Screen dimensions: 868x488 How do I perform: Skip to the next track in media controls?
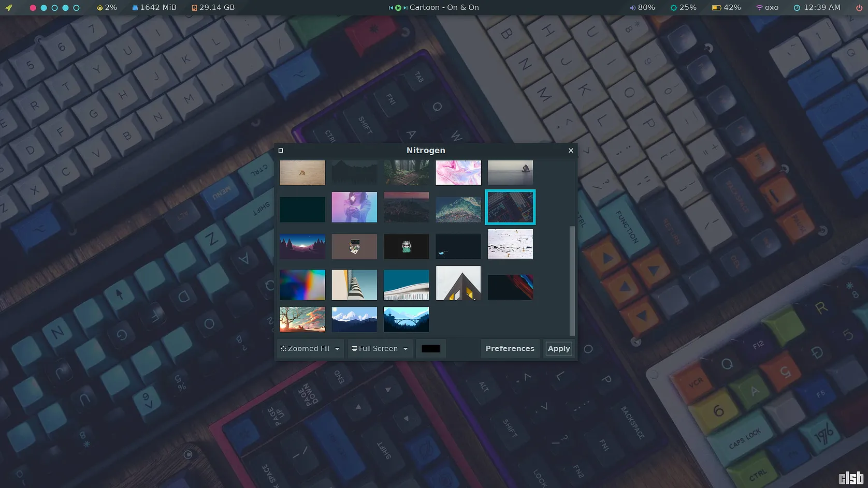point(406,8)
